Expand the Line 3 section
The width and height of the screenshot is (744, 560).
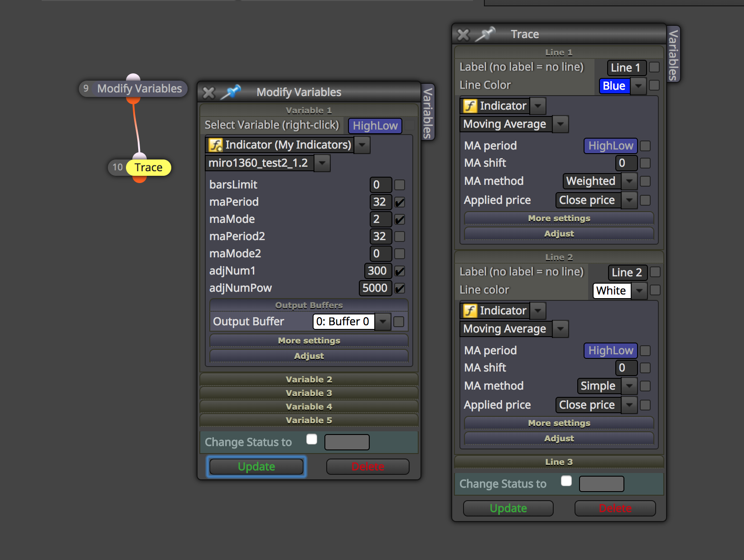pos(559,462)
